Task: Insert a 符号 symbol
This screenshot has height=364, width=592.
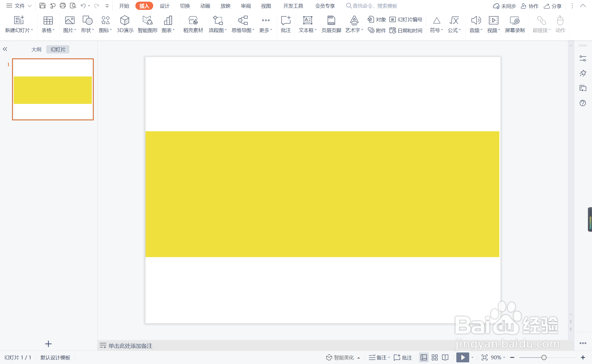Action: pos(436,24)
